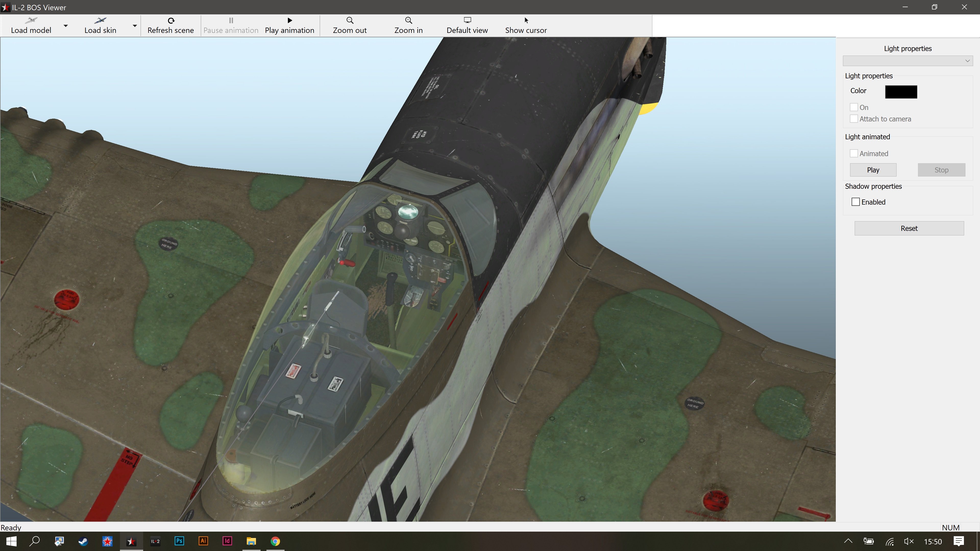Restore the Default view monitor icon
Screen dimensions: 980x551
point(467,20)
